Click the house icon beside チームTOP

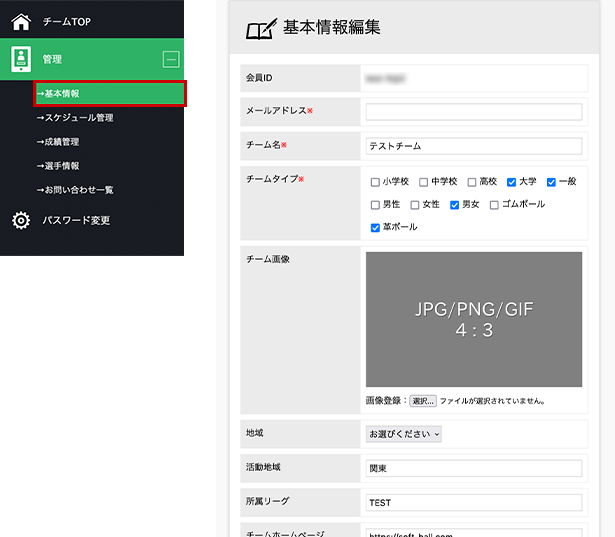(21, 20)
